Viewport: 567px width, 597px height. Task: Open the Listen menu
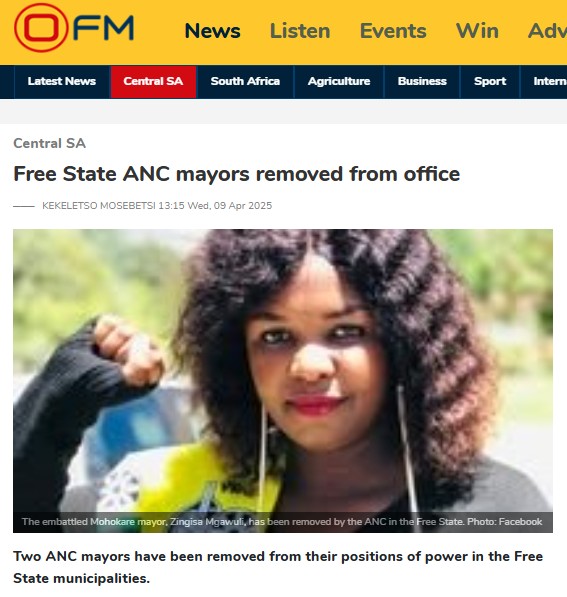[300, 31]
